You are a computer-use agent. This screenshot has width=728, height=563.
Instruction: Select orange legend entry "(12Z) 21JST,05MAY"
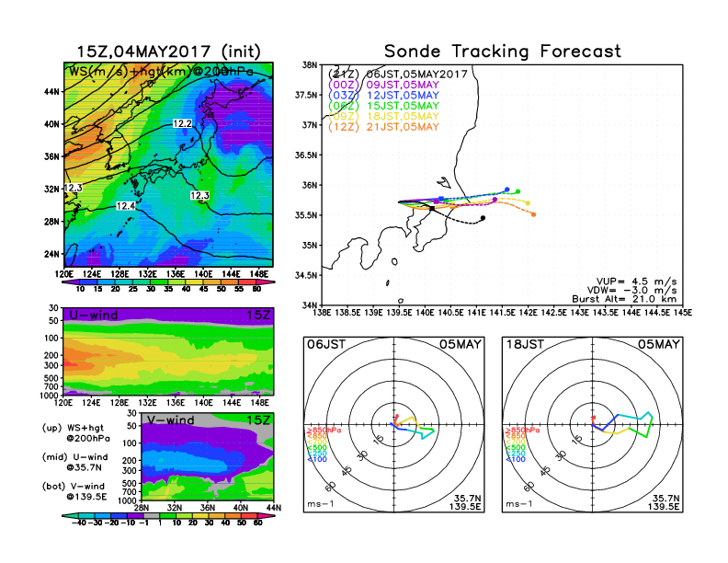point(383,127)
